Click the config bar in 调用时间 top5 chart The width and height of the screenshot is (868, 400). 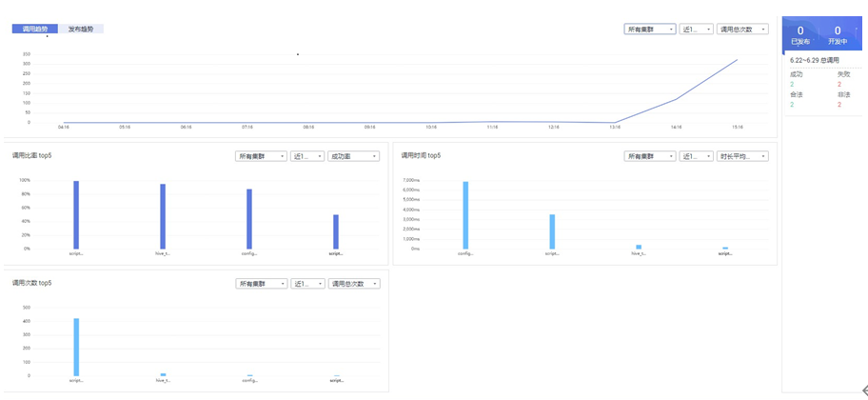[x=465, y=215]
